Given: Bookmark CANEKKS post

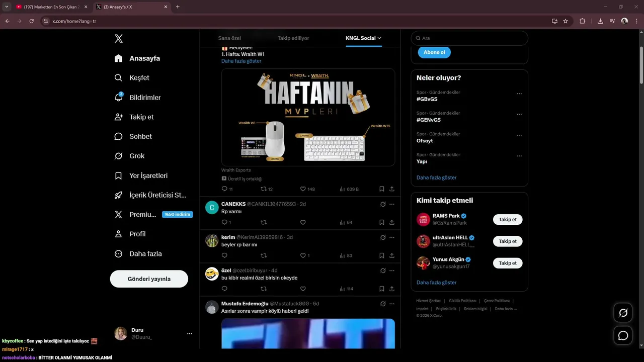Looking at the screenshot, I should coord(382,222).
